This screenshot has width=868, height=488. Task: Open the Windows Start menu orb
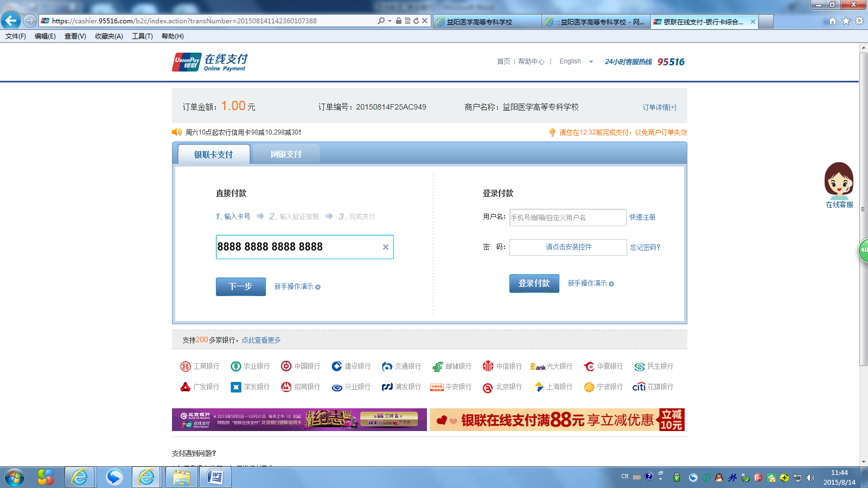pyautogui.click(x=15, y=477)
